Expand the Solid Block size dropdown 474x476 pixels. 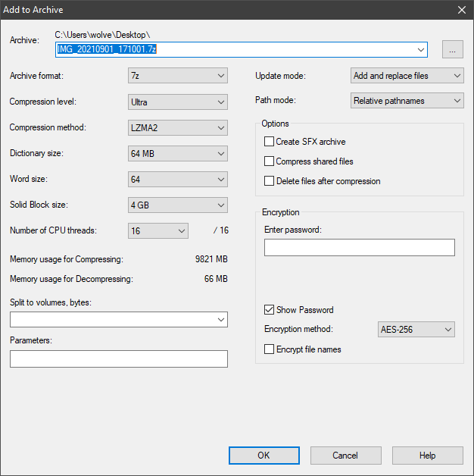178,205
